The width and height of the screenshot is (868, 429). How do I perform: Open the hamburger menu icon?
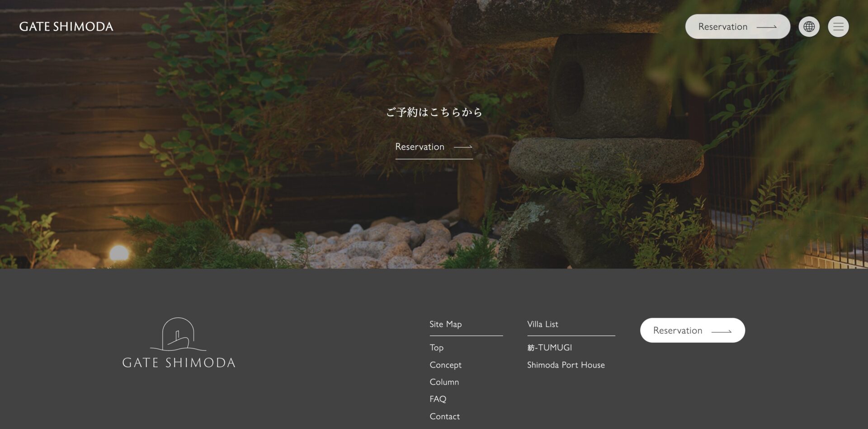pyautogui.click(x=838, y=27)
